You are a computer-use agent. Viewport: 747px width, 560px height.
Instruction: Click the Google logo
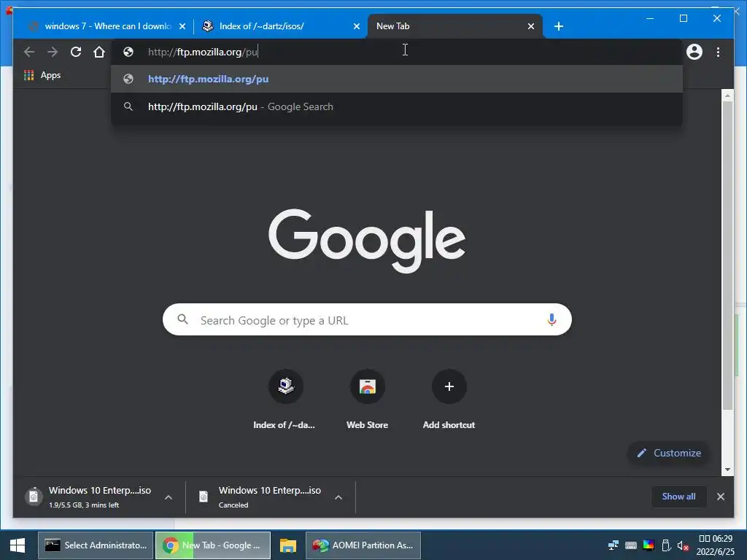pyautogui.click(x=367, y=241)
